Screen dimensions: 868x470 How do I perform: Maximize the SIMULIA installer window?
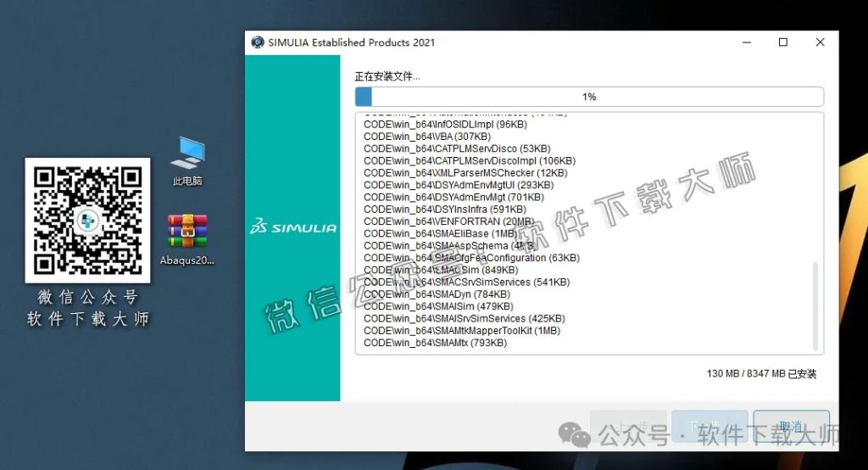(x=782, y=42)
